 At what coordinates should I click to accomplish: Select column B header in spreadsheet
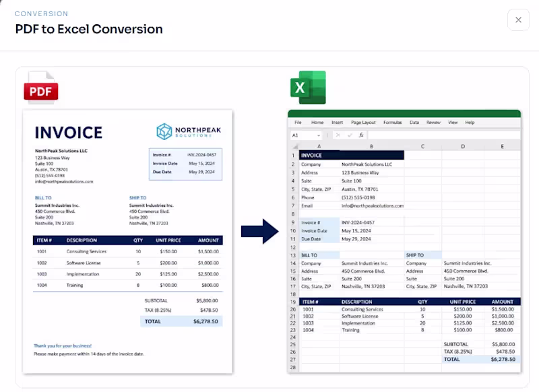(x=372, y=146)
